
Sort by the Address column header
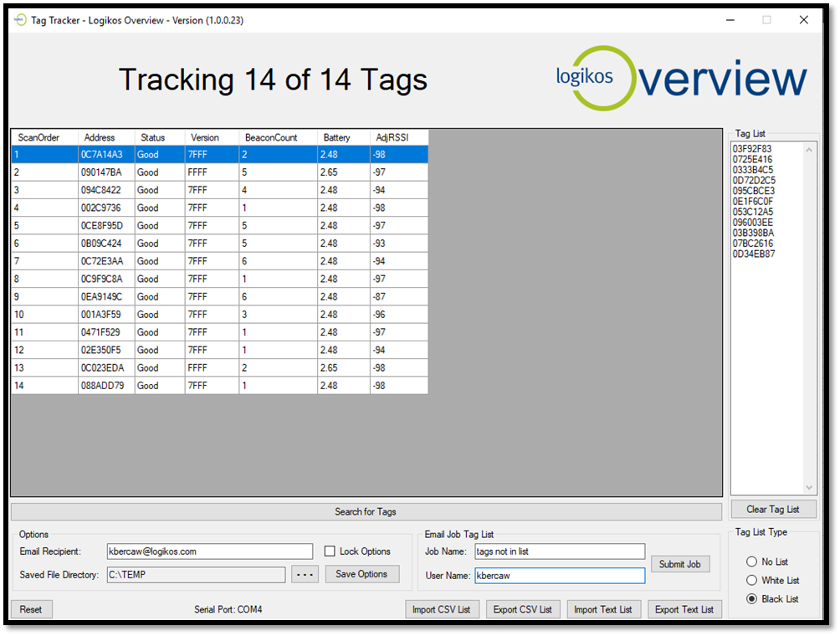100,137
